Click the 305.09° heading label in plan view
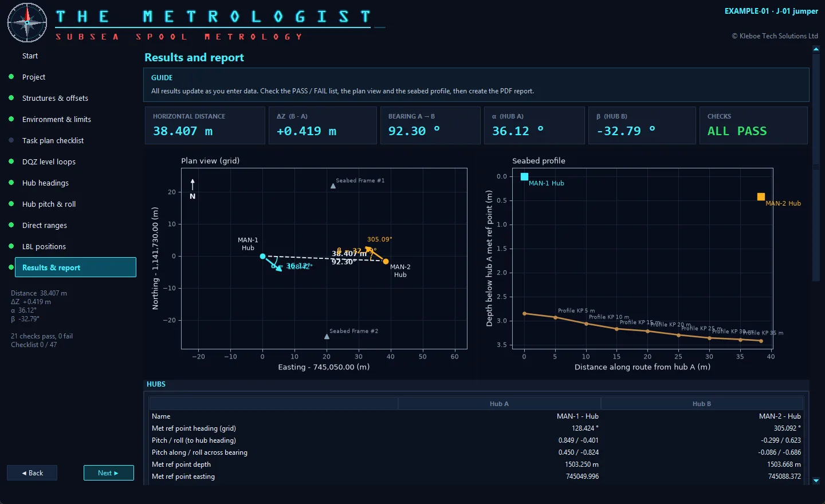Viewport: 825px width, 504px height. point(379,239)
